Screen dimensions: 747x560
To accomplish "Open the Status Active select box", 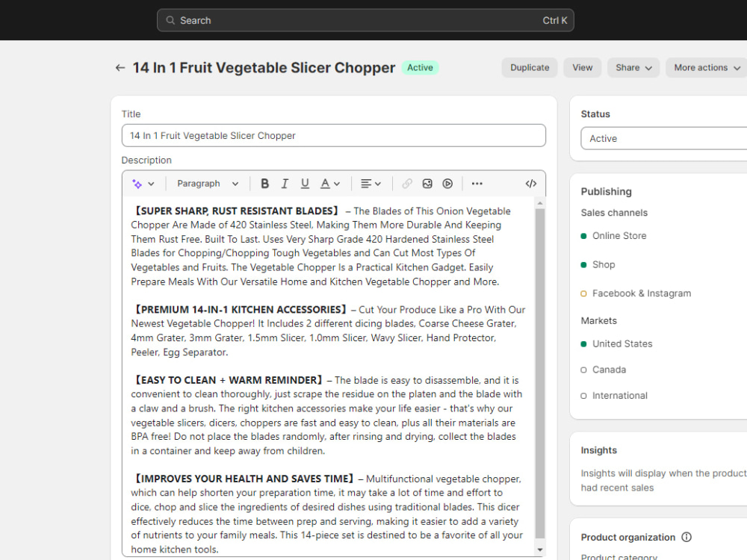I will click(x=663, y=139).
